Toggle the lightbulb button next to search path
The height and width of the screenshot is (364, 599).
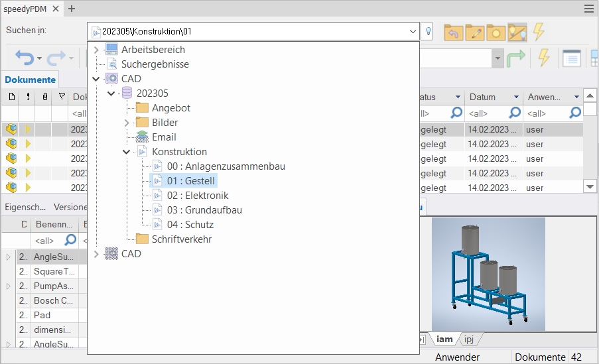(x=429, y=31)
